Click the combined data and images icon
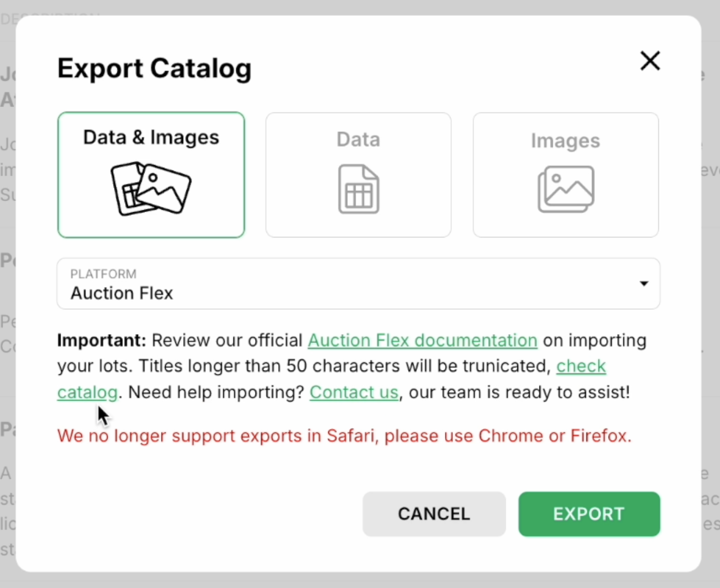The width and height of the screenshot is (720, 588). (151, 189)
